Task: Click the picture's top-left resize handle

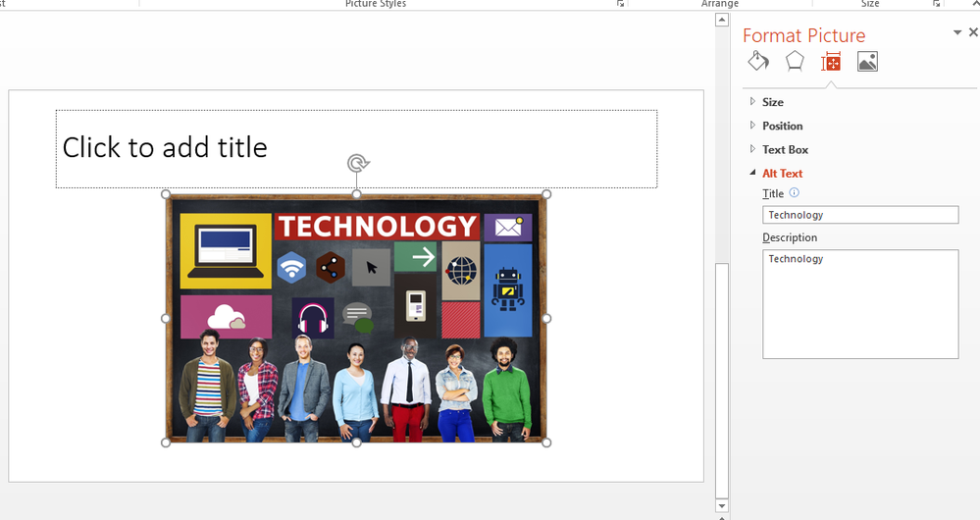Action: point(166,194)
